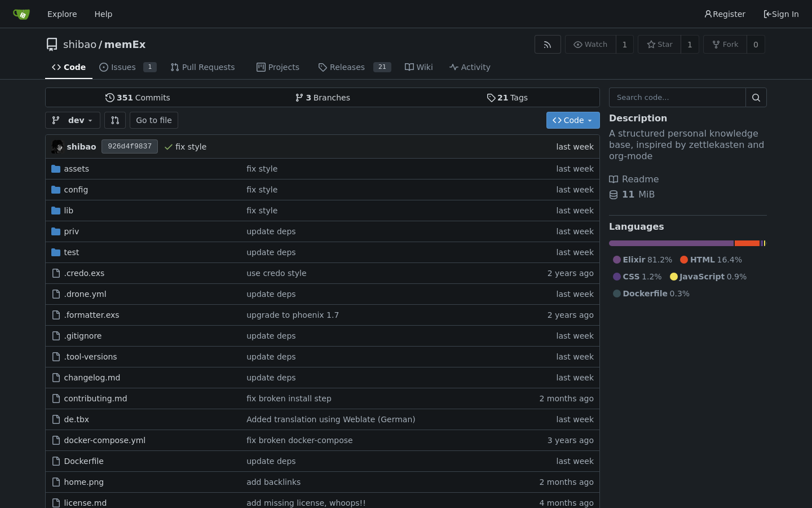Click the .formatter.exs file icon
The image size is (812, 508).
pyautogui.click(x=56, y=315)
